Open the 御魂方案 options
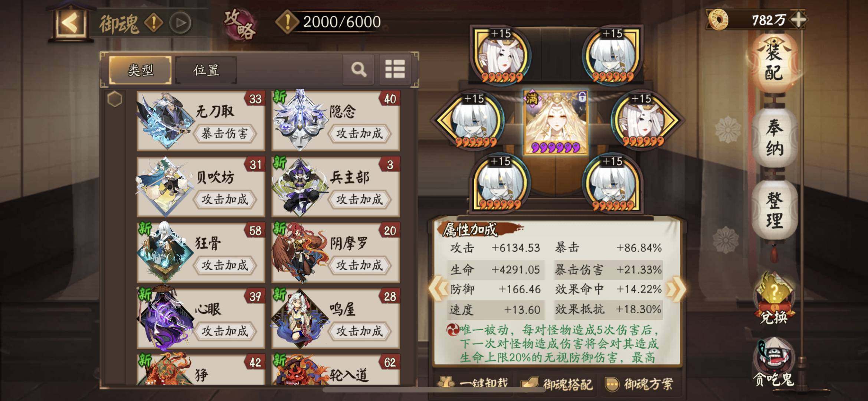868x401 pixels. point(639,384)
